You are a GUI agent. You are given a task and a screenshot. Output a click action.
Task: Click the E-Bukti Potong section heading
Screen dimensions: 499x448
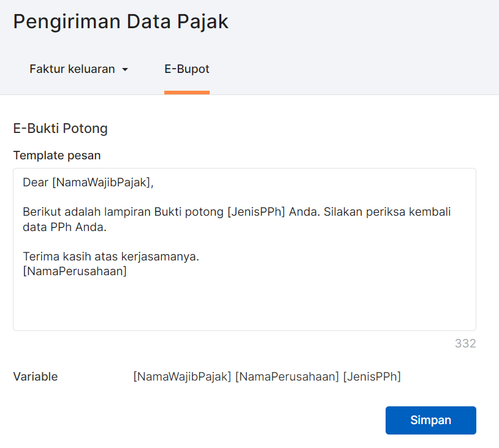[61, 129]
